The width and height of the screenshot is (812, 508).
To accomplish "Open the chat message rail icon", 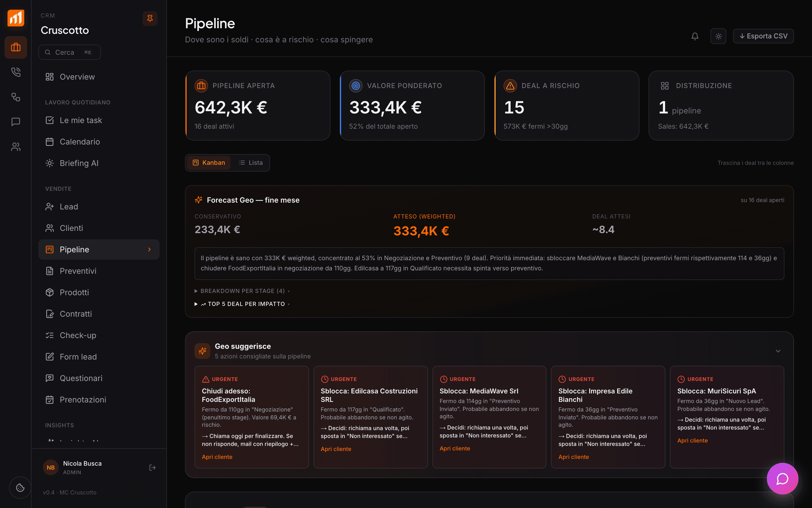I will (x=16, y=122).
